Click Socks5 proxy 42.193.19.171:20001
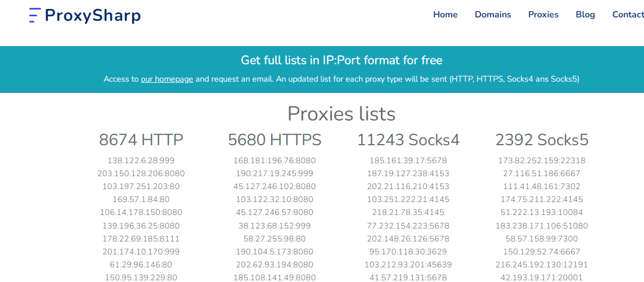 coord(542,277)
